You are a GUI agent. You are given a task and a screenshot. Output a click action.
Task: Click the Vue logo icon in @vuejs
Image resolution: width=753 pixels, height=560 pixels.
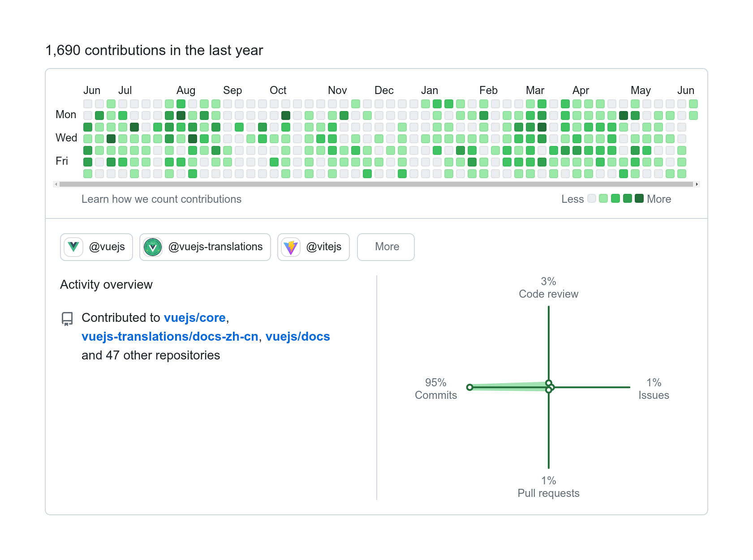point(73,247)
